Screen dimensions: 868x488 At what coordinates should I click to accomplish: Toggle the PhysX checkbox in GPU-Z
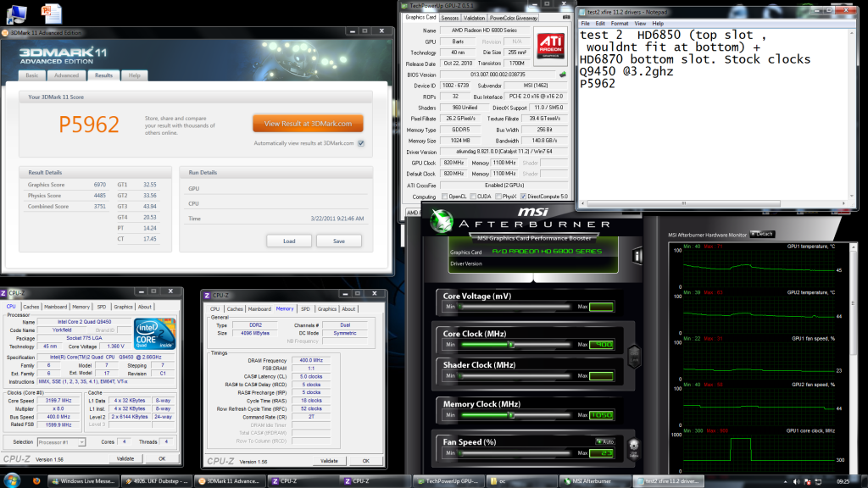pos(498,197)
